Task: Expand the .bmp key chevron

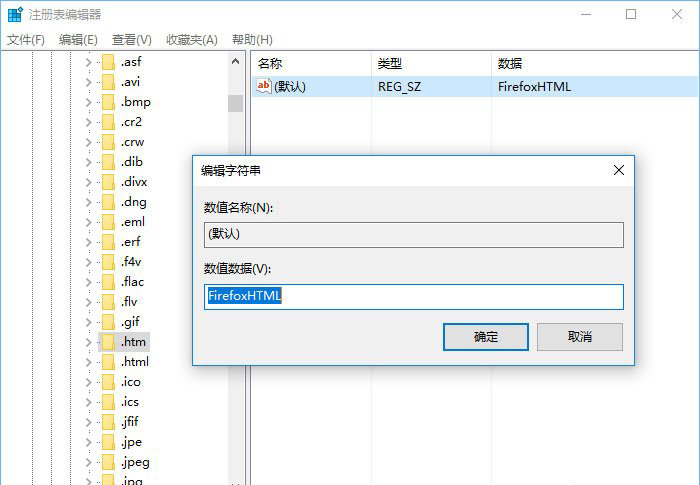Action: pyautogui.click(x=88, y=102)
